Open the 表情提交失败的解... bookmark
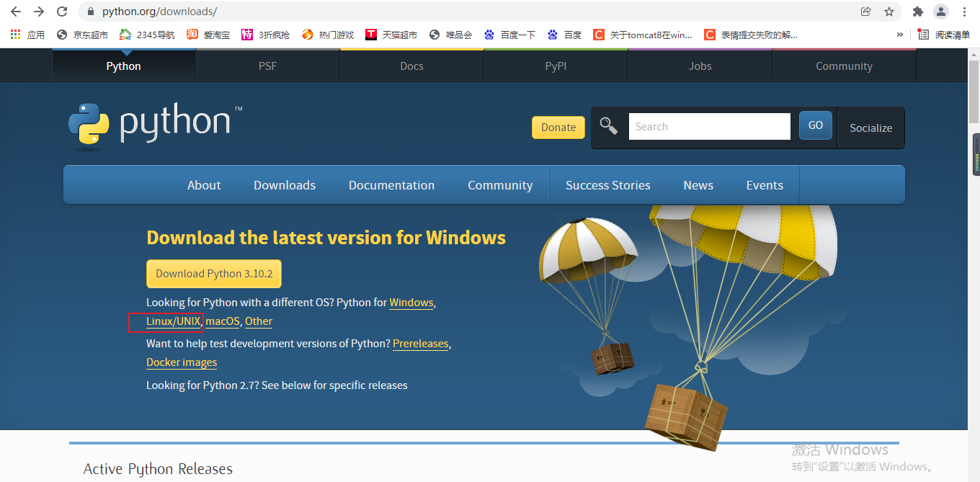Screen dimensions: 980x482 click(x=751, y=35)
